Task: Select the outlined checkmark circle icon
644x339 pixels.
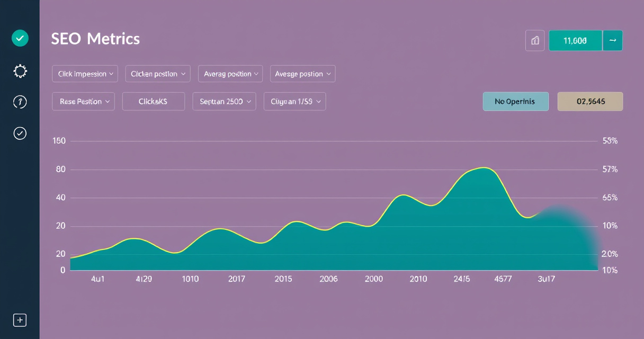Action: pyautogui.click(x=20, y=133)
